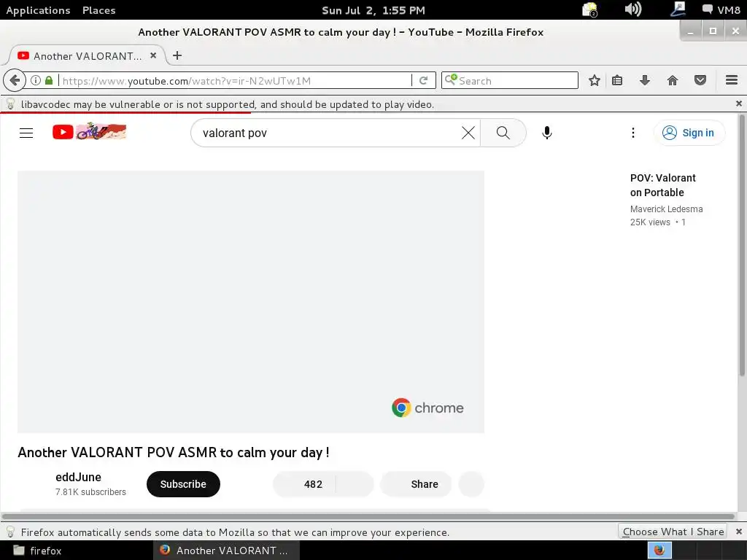Open POV: Valorant on Portable video
Viewport: 747px width, 560px height.
tap(663, 185)
